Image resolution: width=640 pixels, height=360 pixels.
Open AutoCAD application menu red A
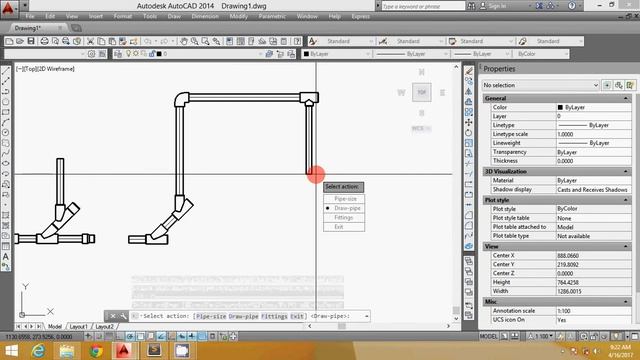pyautogui.click(x=8, y=7)
